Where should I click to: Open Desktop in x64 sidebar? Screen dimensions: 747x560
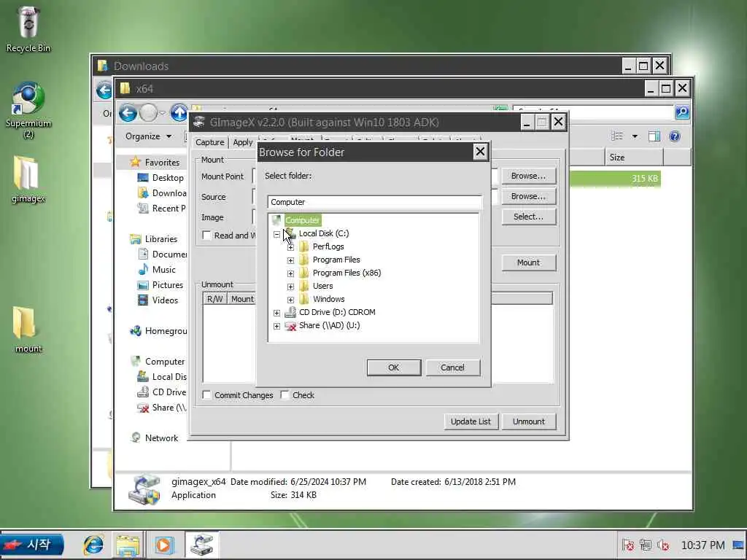[x=168, y=178]
